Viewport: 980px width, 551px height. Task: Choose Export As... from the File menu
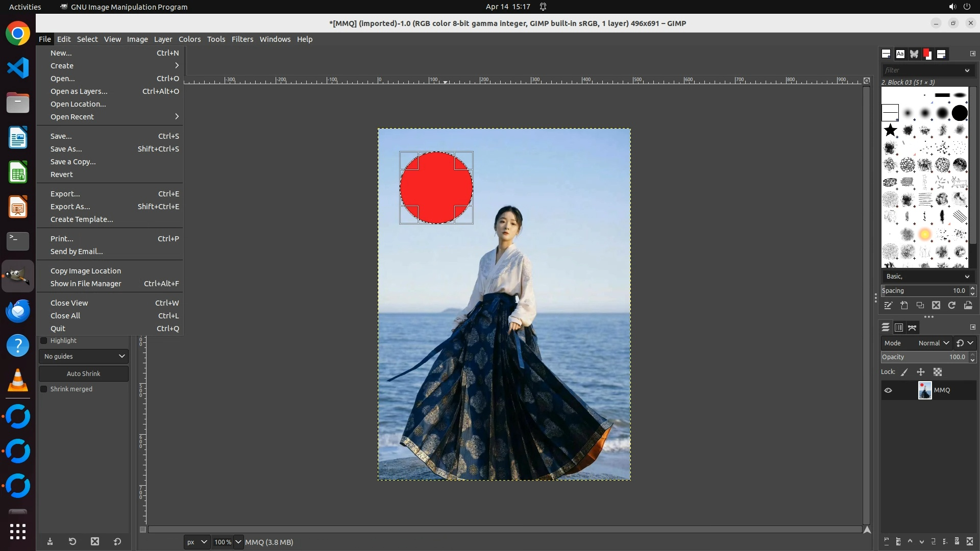click(x=70, y=207)
